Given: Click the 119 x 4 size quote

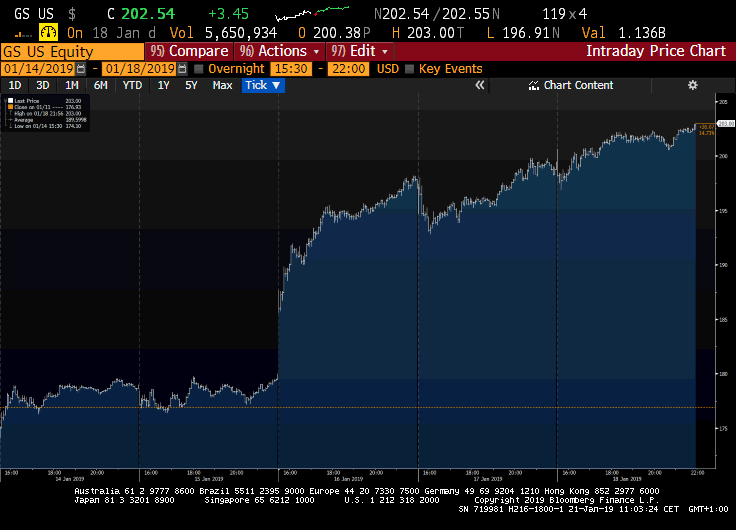Looking at the screenshot, I should pos(565,14).
